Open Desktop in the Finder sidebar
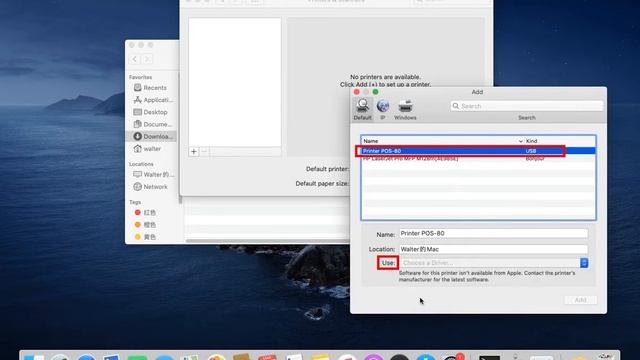640x360 pixels. [x=152, y=112]
